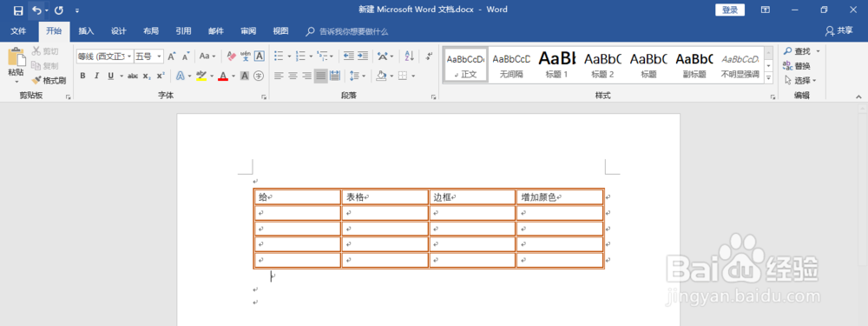Click the Enclosed Character 字 icon
The image size is (868, 326).
pos(259,76)
